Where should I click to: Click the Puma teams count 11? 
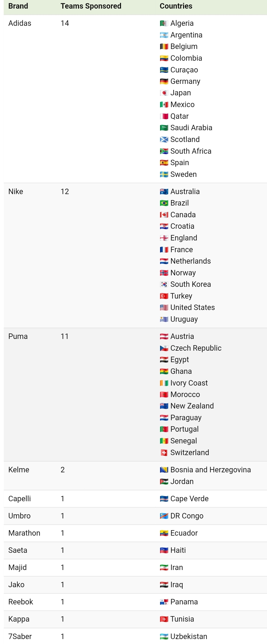point(65,337)
